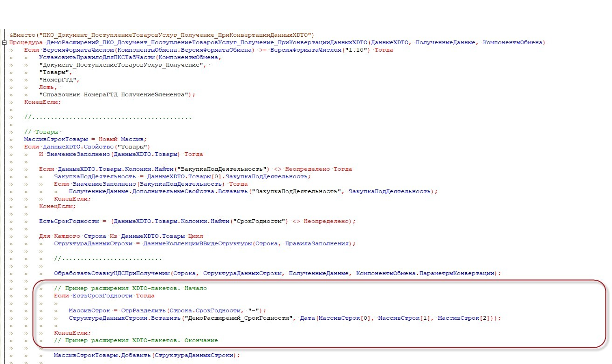612x364 pixels.
Task: Click the МассивСтрокТовары.Добавить line
Action: click(x=146, y=355)
